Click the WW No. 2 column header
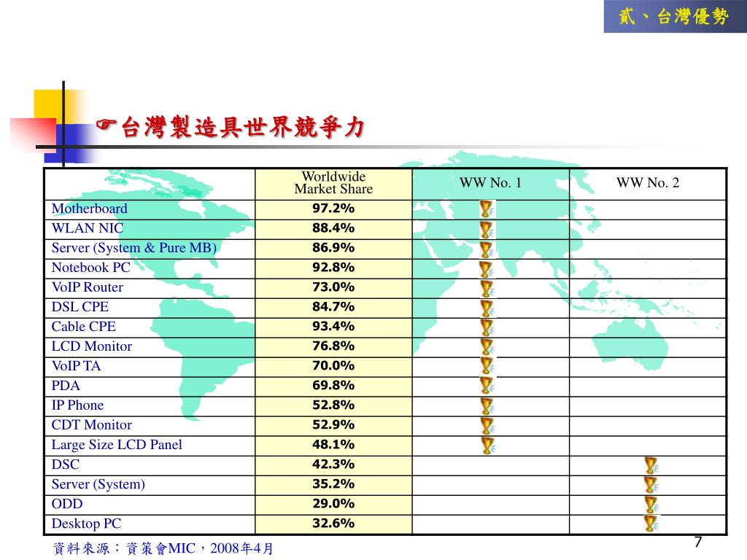 pos(648,182)
